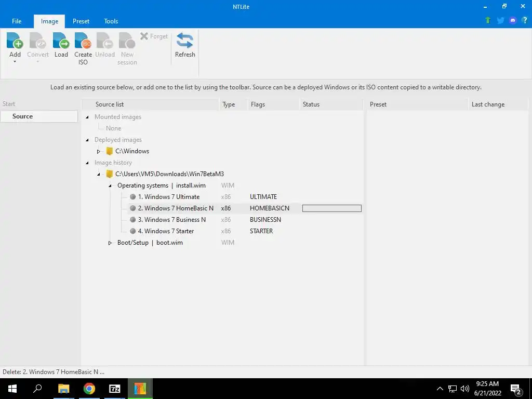Click status dot of Windows 7 Business N
This screenshot has width=532, height=399.
[132, 220]
